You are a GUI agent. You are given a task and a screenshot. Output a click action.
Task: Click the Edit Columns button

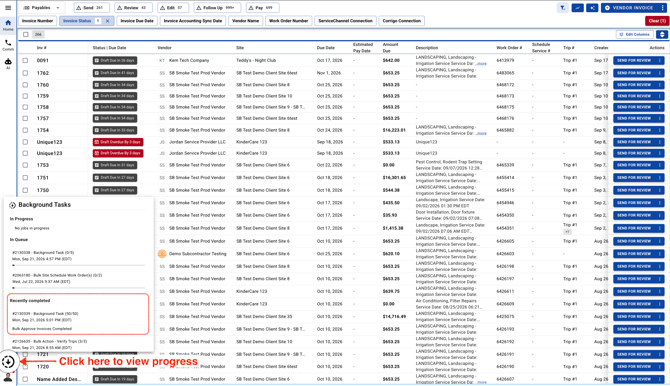[x=635, y=34]
